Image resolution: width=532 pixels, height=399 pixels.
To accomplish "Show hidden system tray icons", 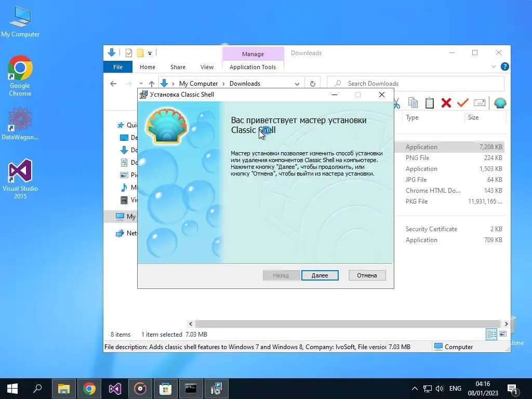I will pyautogui.click(x=415, y=389).
